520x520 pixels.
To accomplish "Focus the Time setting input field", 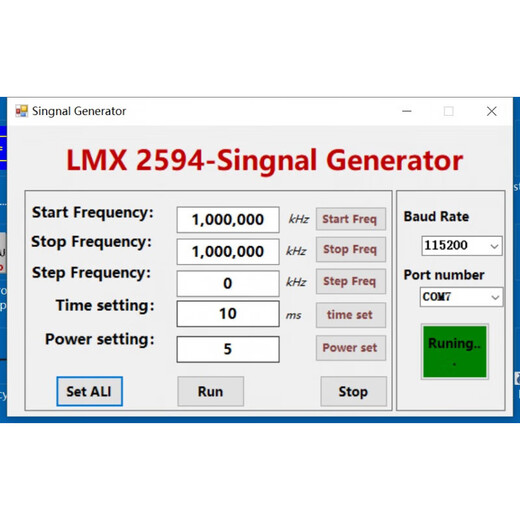I will (x=228, y=314).
